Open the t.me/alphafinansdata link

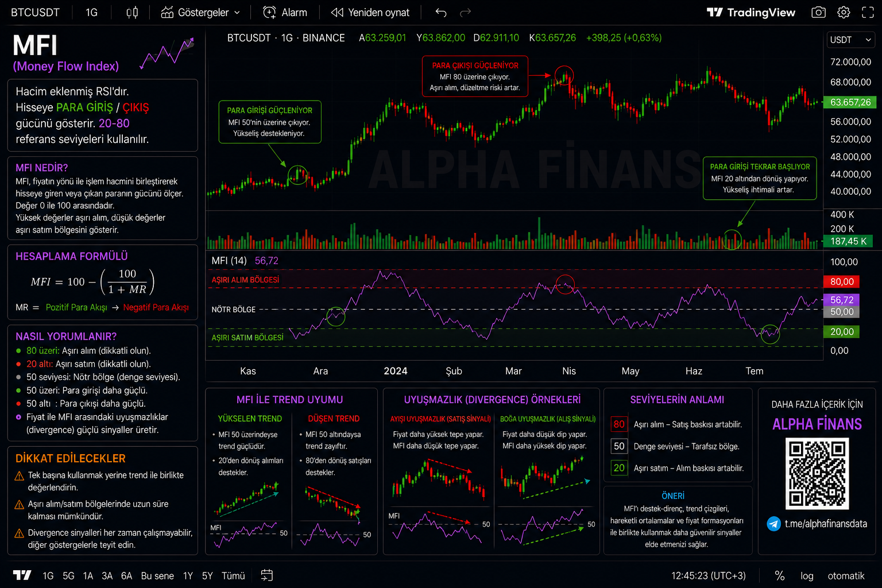point(826,524)
